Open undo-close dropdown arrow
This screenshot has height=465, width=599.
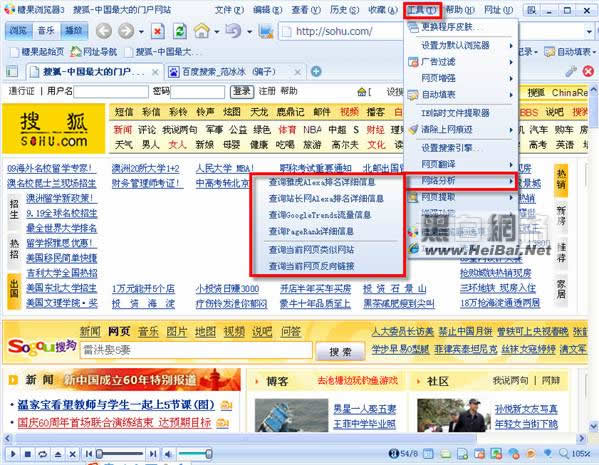coord(249,32)
